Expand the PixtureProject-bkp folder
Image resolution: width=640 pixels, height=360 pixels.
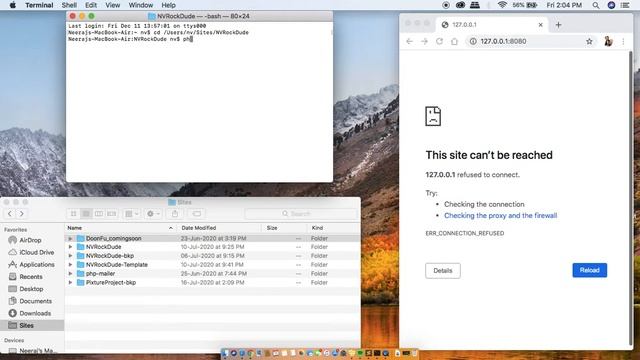coord(70,282)
